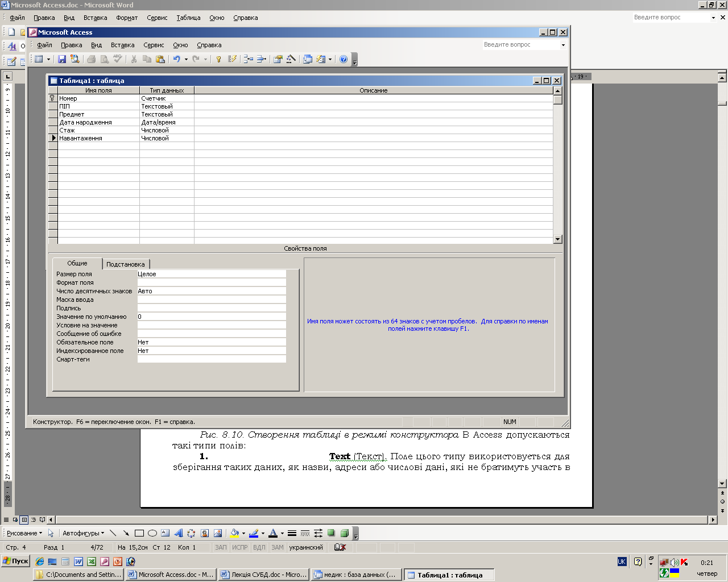Click the Copy icon in Access toolbar
The height and width of the screenshot is (582, 728).
coord(147,59)
